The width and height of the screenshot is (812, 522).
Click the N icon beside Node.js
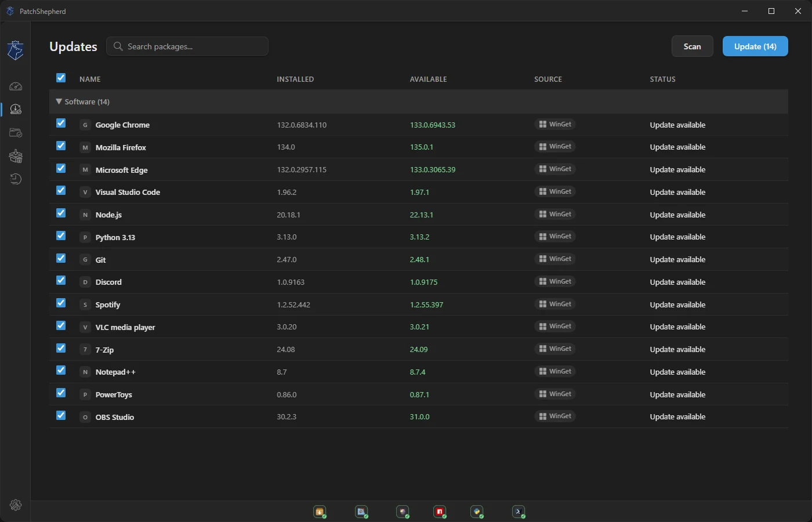85,215
